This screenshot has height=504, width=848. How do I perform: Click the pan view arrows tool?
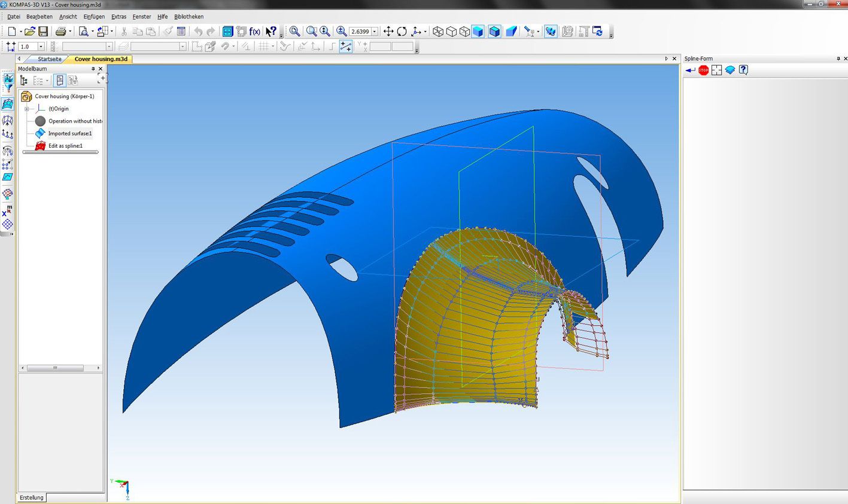pyautogui.click(x=388, y=32)
